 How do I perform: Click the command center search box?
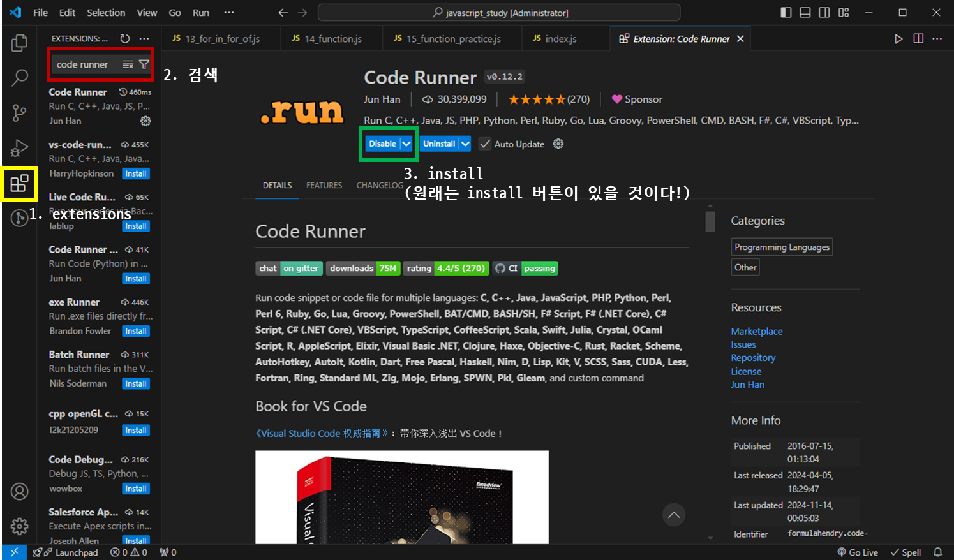[498, 13]
